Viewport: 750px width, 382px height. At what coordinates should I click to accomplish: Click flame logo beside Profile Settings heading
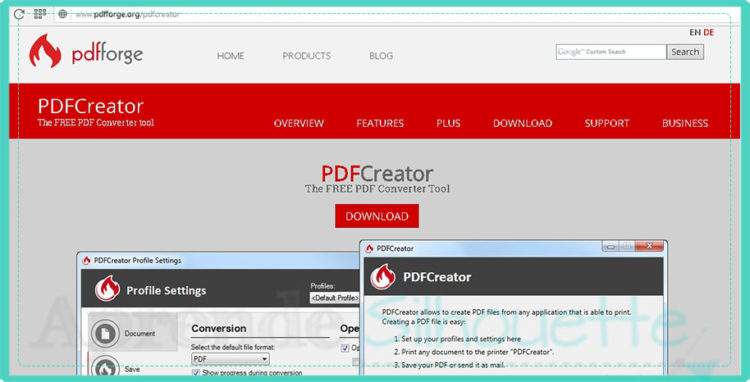(107, 288)
